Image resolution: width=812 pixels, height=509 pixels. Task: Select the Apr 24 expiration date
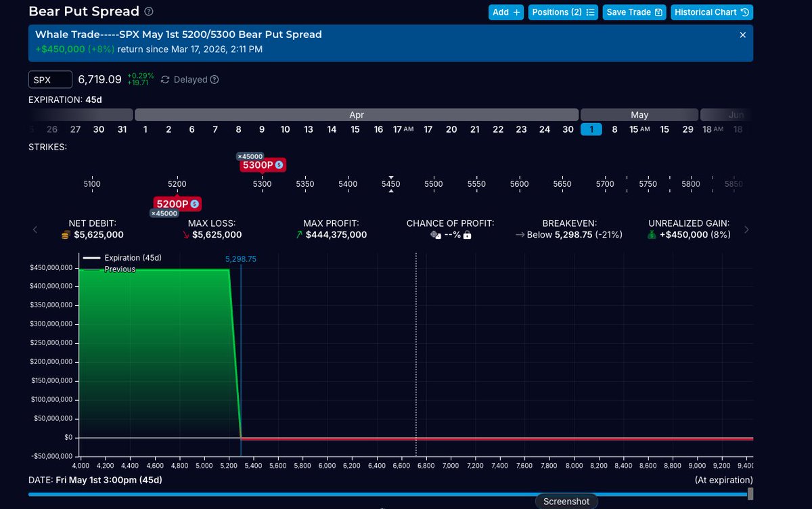point(545,129)
